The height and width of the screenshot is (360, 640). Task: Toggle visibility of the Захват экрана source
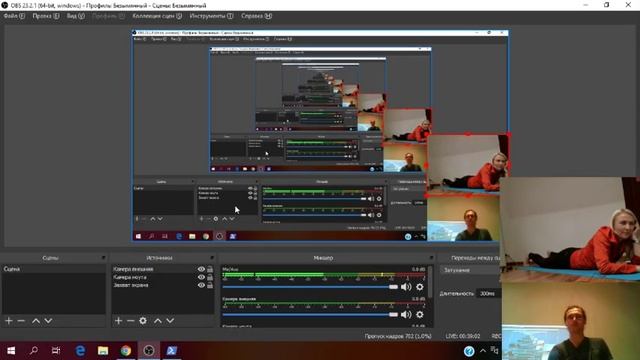(x=201, y=285)
